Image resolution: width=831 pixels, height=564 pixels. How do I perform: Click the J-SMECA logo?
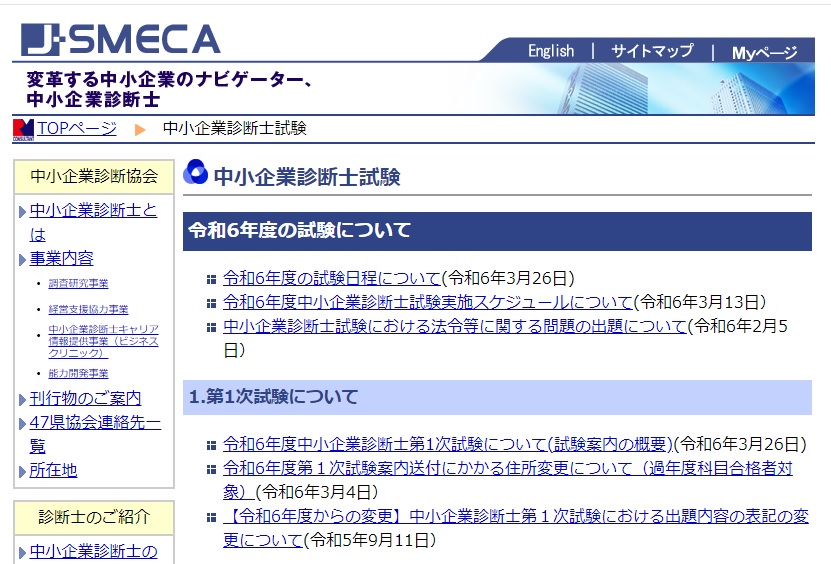tap(120, 38)
